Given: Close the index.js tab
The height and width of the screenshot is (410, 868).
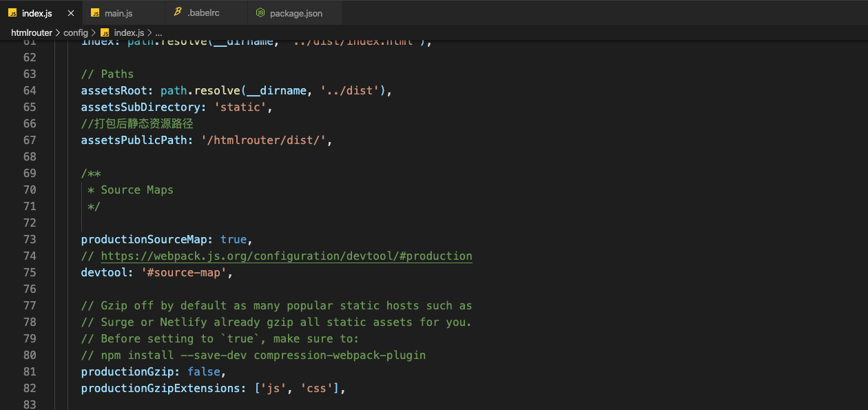Looking at the screenshot, I should [x=70, y=13].
